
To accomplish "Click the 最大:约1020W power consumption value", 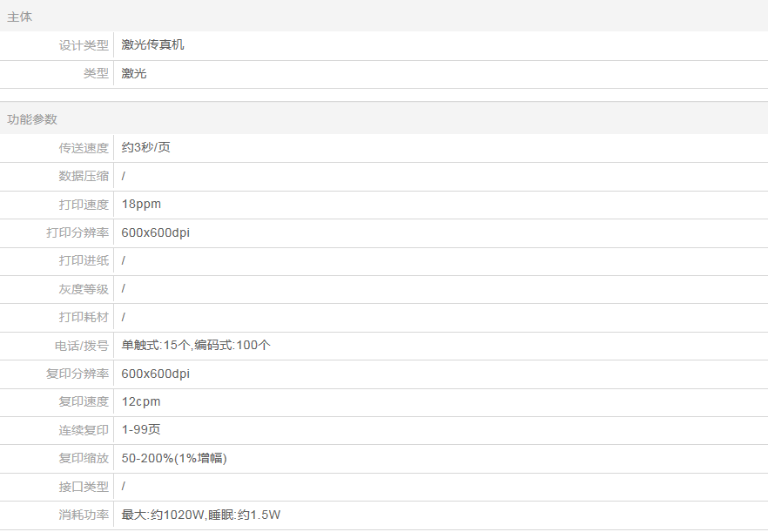I will click(163, 515).
